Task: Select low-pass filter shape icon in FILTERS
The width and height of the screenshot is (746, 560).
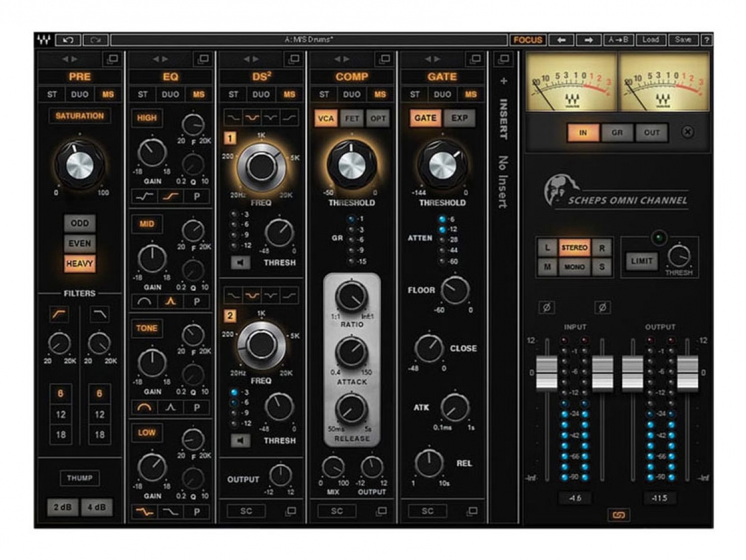Action: click(x=99, y=315)
